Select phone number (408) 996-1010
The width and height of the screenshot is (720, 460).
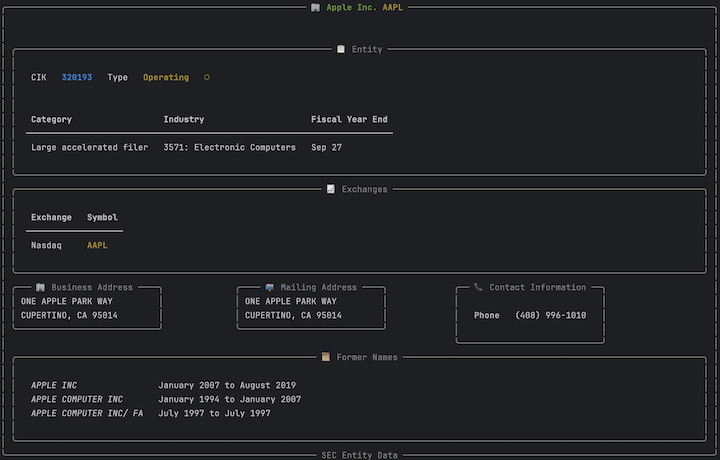551,315
